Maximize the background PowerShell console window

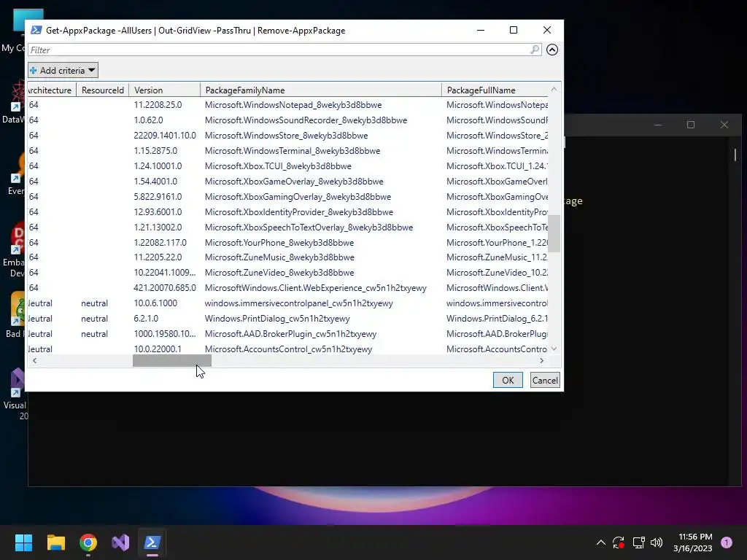pos(690,125)
